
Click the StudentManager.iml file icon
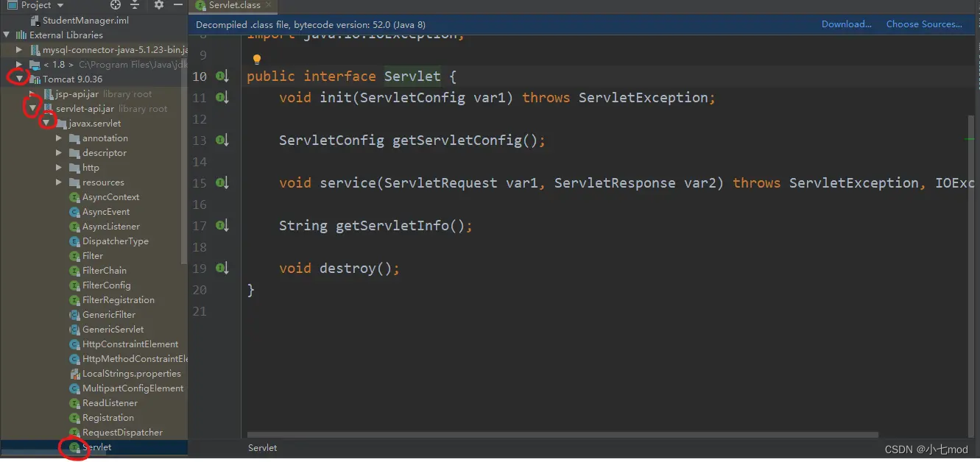click(35, 21)
